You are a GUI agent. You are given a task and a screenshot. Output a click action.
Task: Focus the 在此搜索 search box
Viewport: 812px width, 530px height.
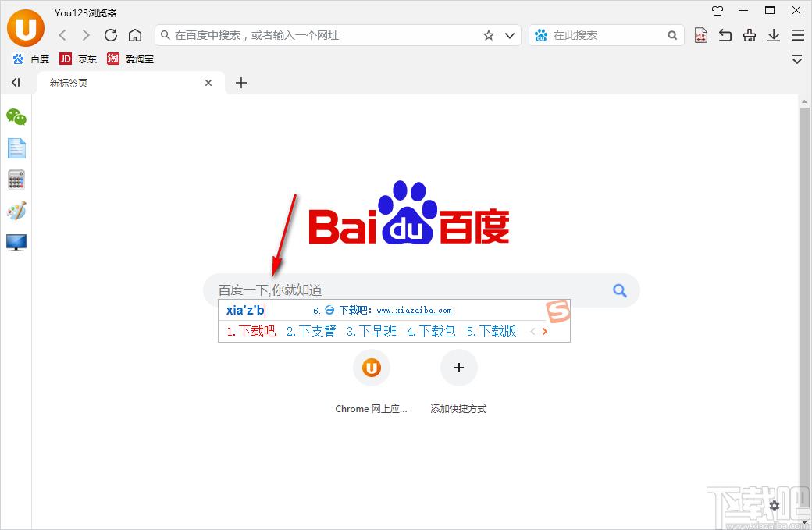(607, 35)
